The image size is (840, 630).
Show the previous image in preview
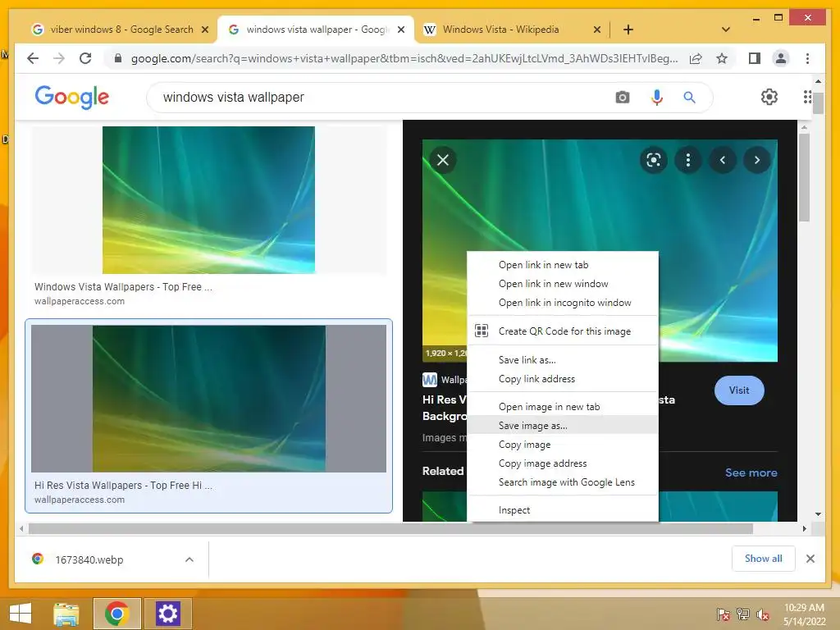pyautogui.click(x=723, y=160)
